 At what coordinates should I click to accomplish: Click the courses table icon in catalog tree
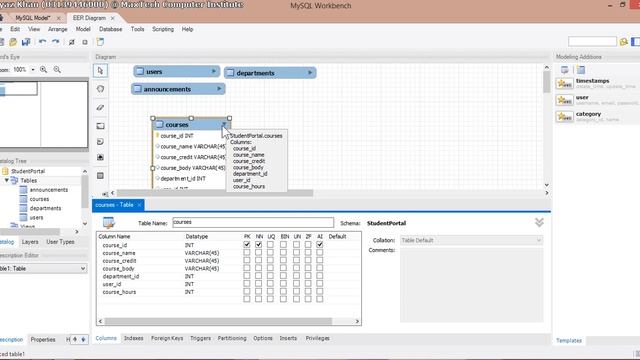(x=23, y=199)
